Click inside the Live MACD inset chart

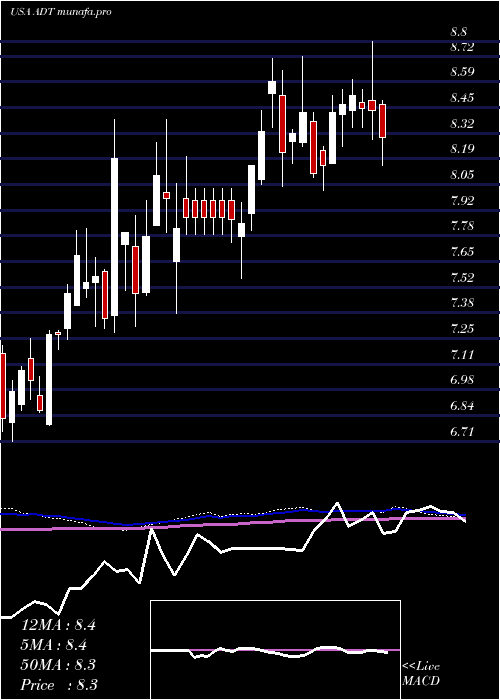point(275,650)
